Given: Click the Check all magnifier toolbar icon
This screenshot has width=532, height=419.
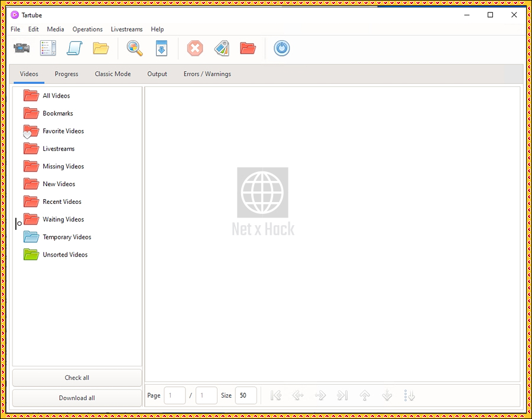Looking at the screenshot, I should [x=135, y=48].
